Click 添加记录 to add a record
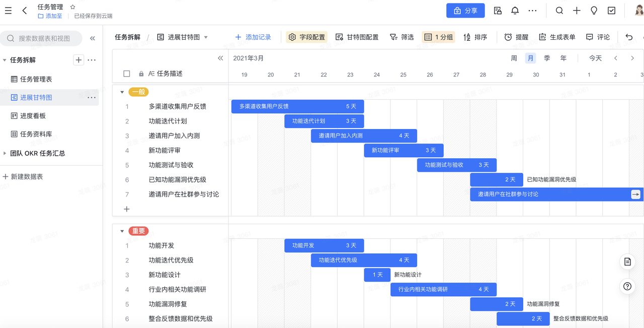The height and width of the screenshot is (328, 644). [253, 37]
